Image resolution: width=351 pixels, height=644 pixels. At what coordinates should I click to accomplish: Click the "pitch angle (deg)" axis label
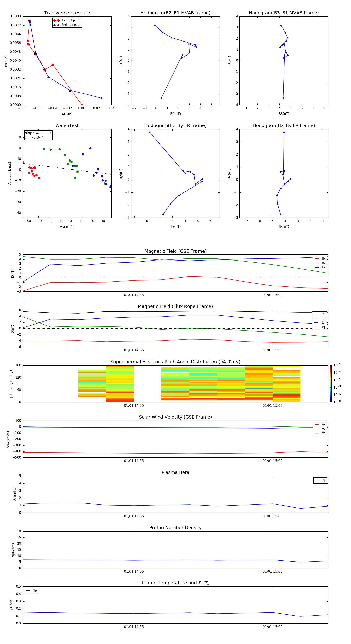[x=11, y=384]
